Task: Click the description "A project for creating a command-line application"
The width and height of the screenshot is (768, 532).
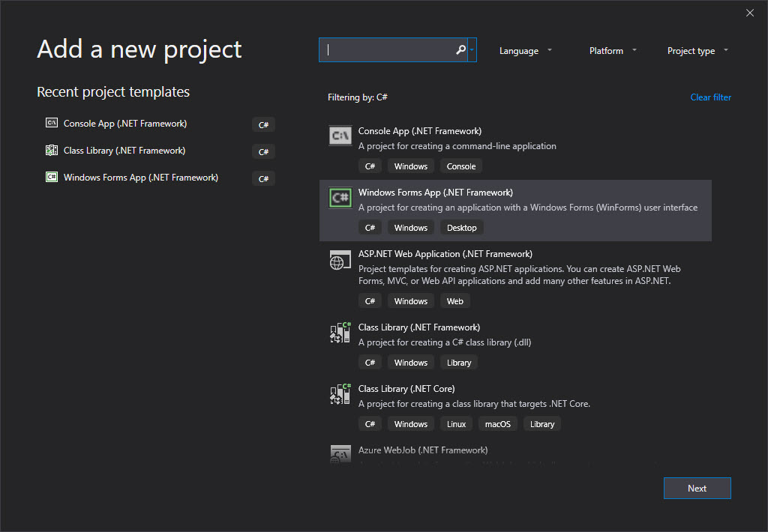Action: [457, 146]
